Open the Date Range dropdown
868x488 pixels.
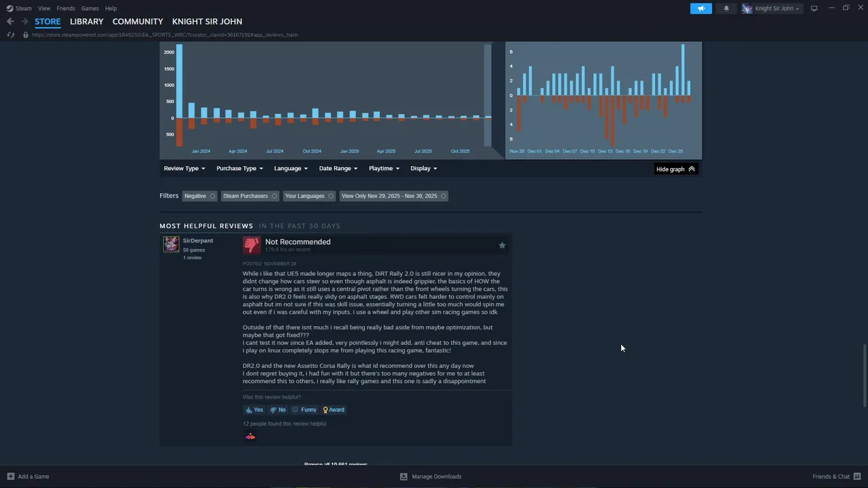pyautogui.click(x=338, y=168)
